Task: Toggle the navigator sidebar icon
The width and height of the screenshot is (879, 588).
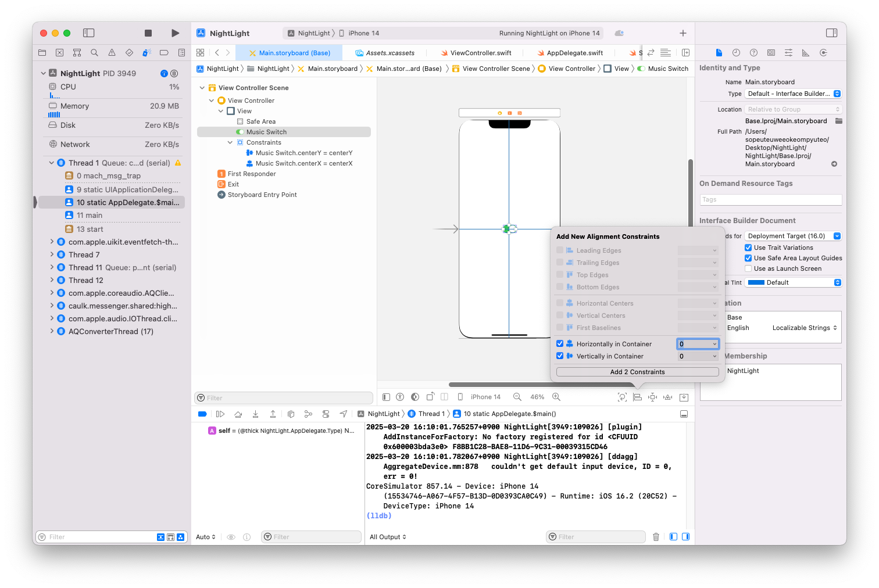Action: (89, 33)
